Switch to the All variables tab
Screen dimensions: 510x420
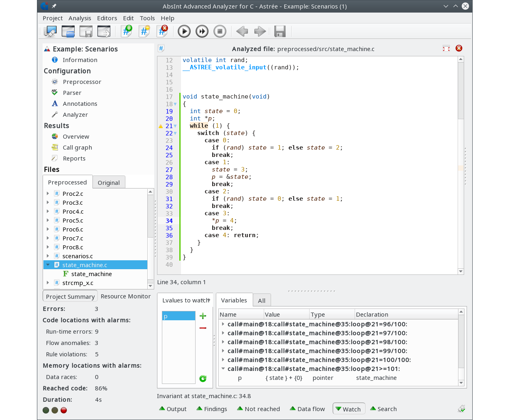(262, 300)
